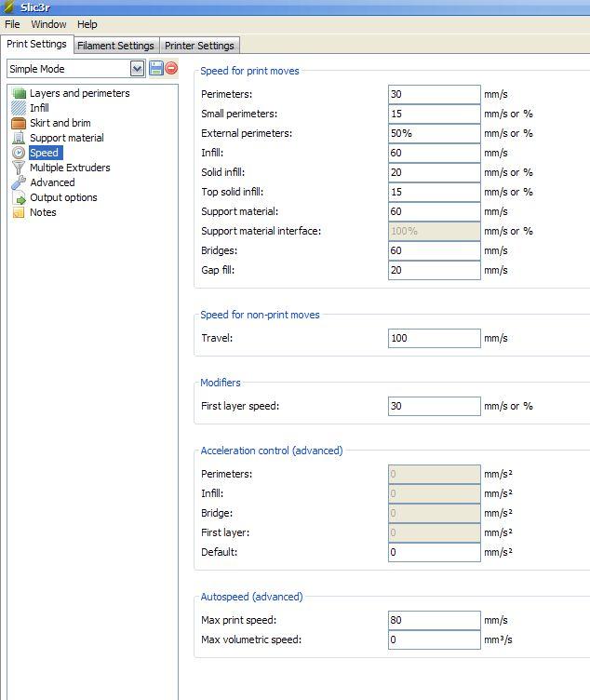
Task: Click the External perimeters field with 50%
Action: pyautogui.click(x=435, y=133)
